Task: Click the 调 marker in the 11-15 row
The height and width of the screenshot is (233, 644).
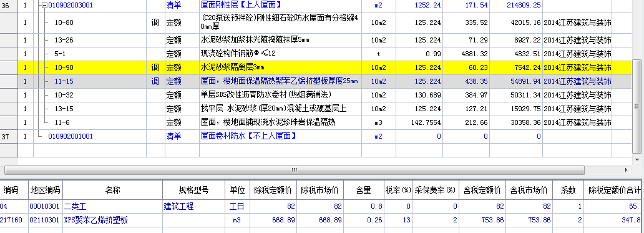Action: click(x=155, y=81)
